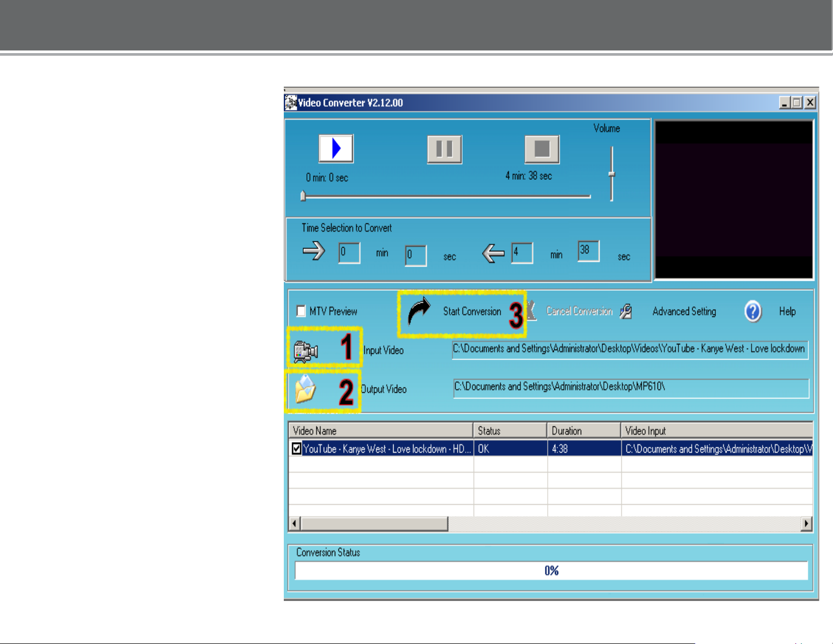The height and width of the screenshot is (644, 833).
Task: Stop the video with the square button
Action: pyautogui.click(x=542, y=149)
